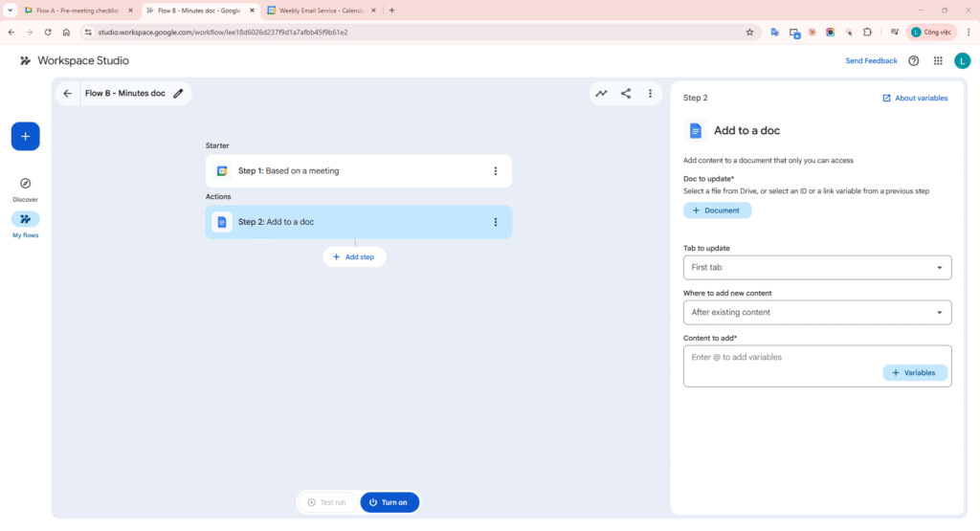Open the flow's three-dot overflow menu
This screenshot has width=980, height=531.
tap(650, 94)
